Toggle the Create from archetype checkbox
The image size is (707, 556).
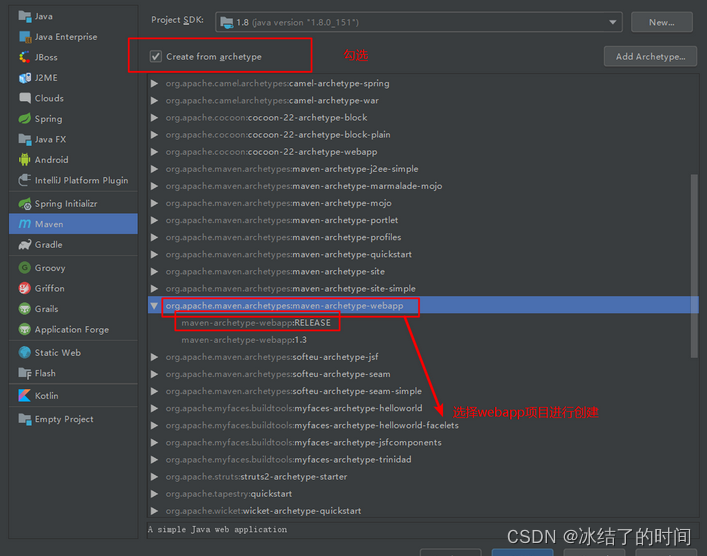[156, 56]
